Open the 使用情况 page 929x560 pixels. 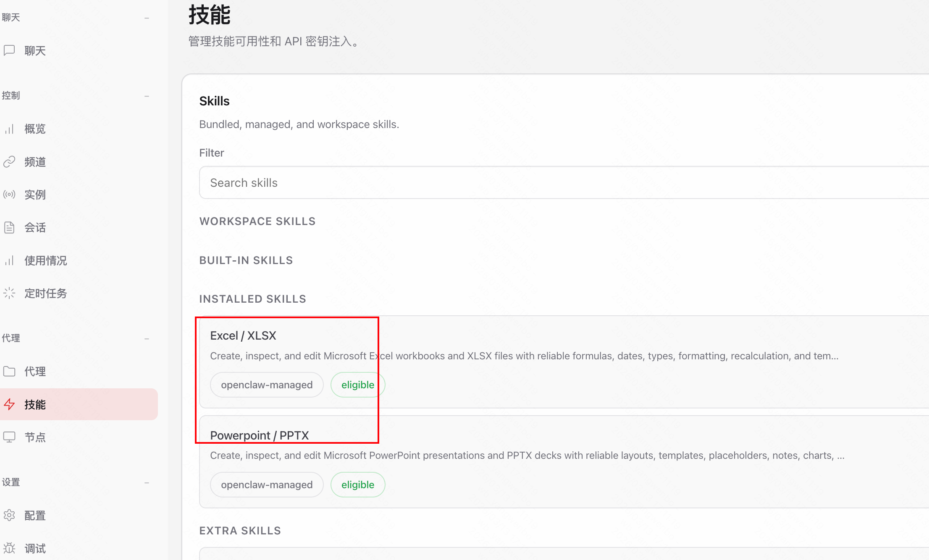45,260
